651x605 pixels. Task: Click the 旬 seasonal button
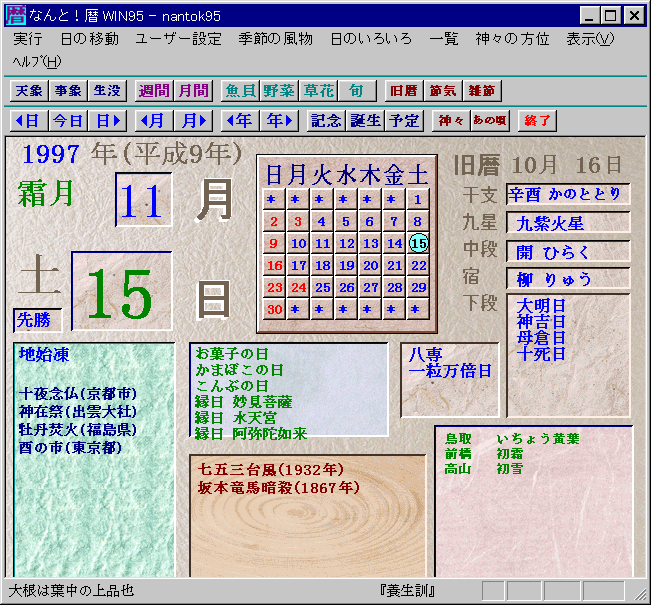[x=357, y=91]
